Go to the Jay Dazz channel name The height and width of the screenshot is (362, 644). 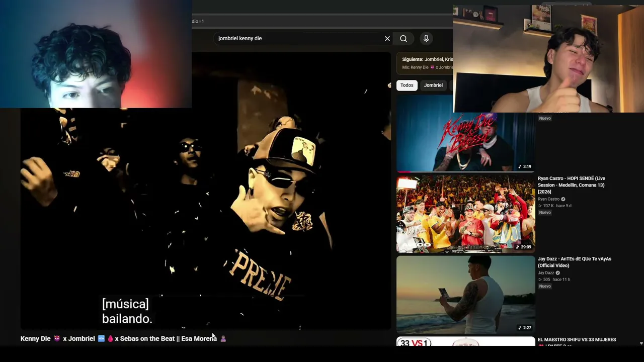[546, 273]
